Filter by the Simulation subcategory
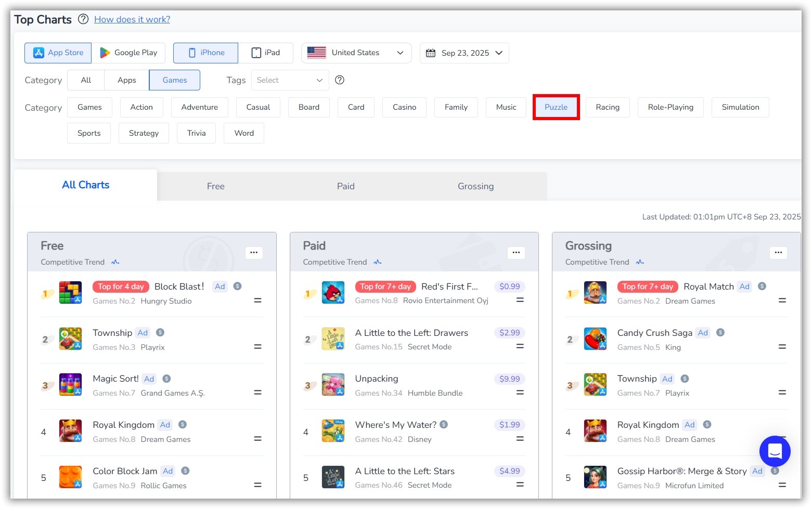This screenshot has width=812, height=509. click(740, 107)
